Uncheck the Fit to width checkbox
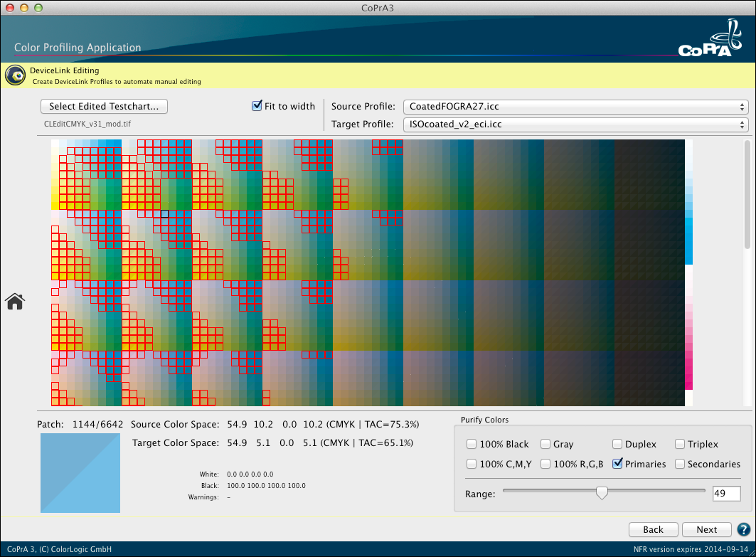The image size is (756, 557). pyautogui.click(x=257, y=106)
